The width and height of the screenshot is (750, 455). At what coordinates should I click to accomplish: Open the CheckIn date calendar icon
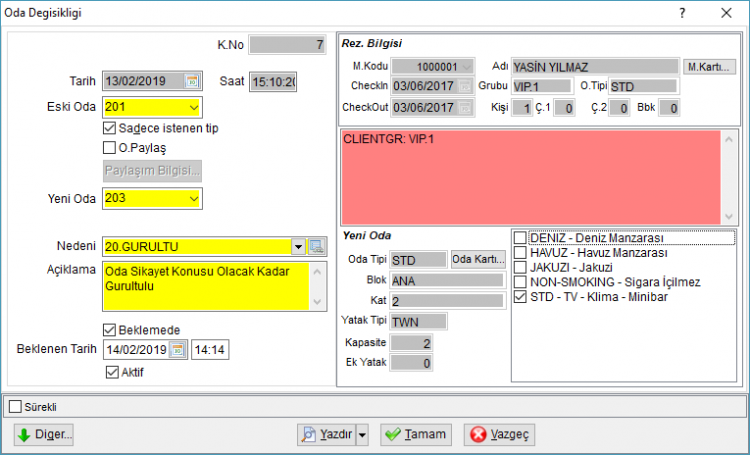pyautogui.click(x=464, y=86)
